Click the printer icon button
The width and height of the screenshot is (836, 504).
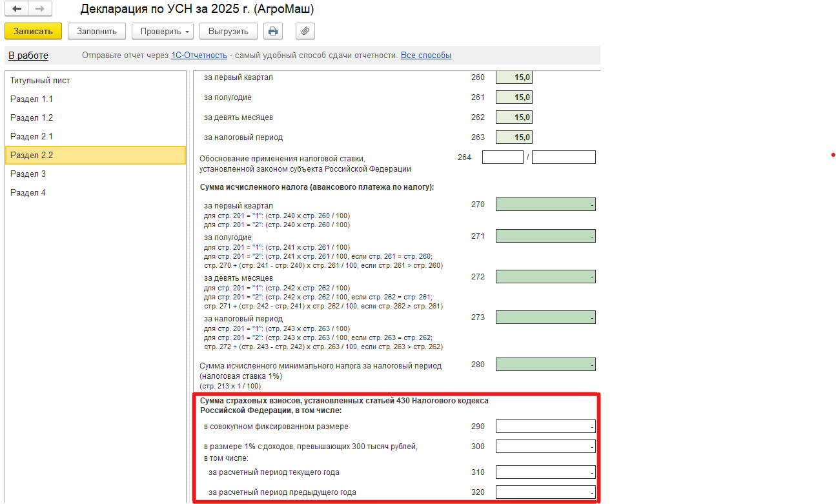tap(273, 31)
